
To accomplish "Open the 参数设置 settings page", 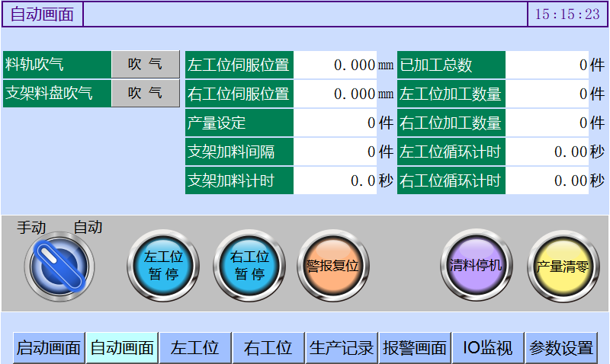I will (561, 348).
